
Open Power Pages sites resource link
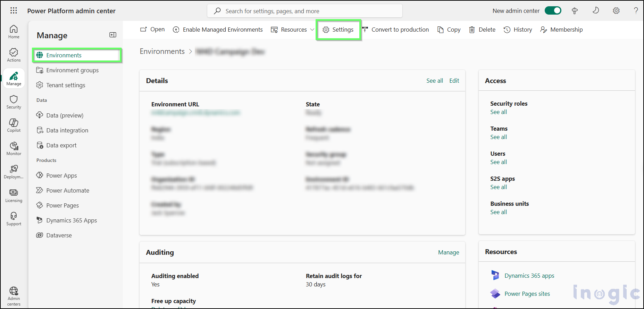click(x=527, y=294)
